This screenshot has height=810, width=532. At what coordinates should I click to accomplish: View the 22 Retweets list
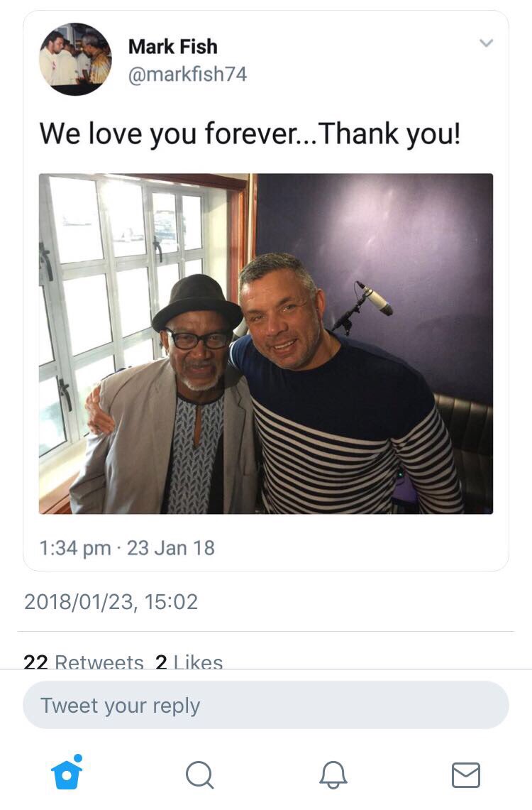click(84, 661)
